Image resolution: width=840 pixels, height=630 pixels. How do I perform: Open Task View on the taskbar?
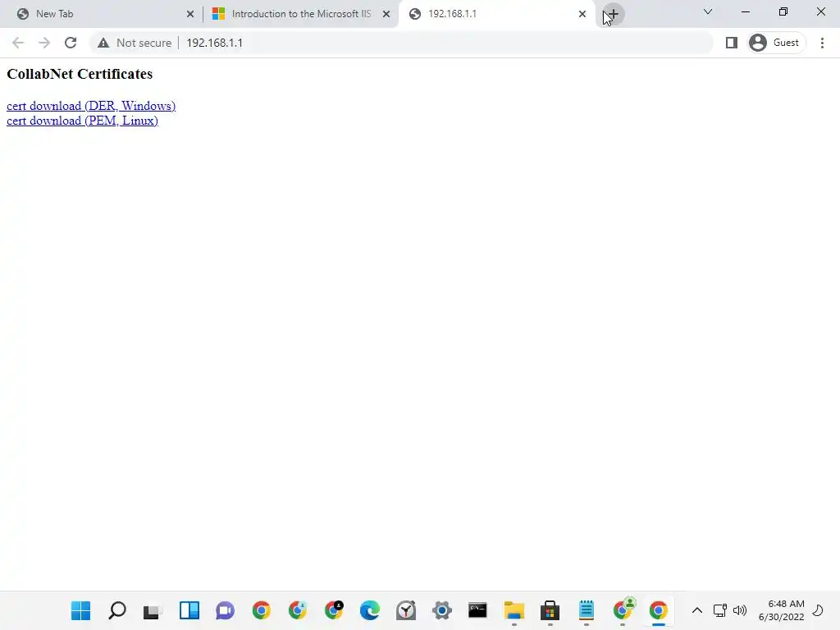tap(153, 610)
